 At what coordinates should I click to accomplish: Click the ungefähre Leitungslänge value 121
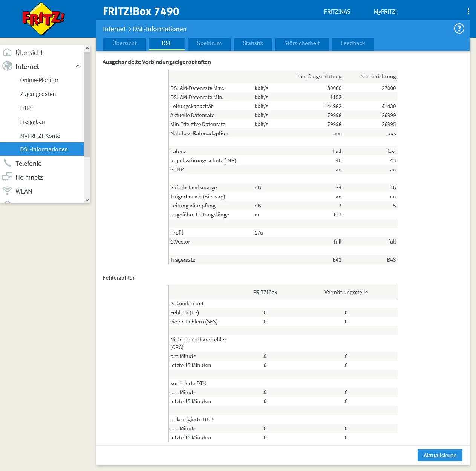(337, 215)
